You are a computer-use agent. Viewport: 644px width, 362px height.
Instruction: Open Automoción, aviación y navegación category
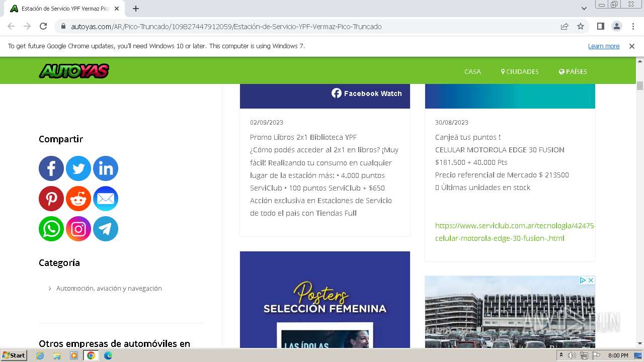109,288
